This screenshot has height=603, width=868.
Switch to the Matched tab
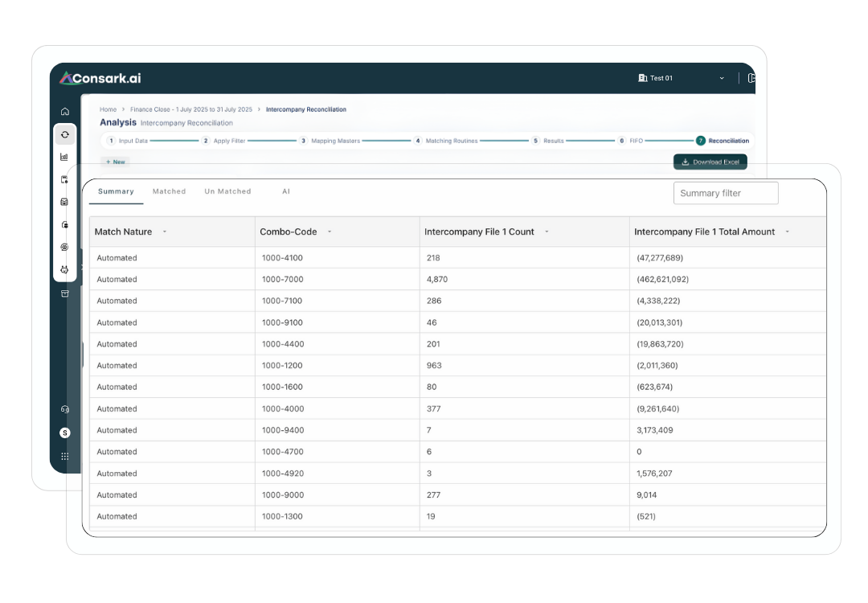169,191
